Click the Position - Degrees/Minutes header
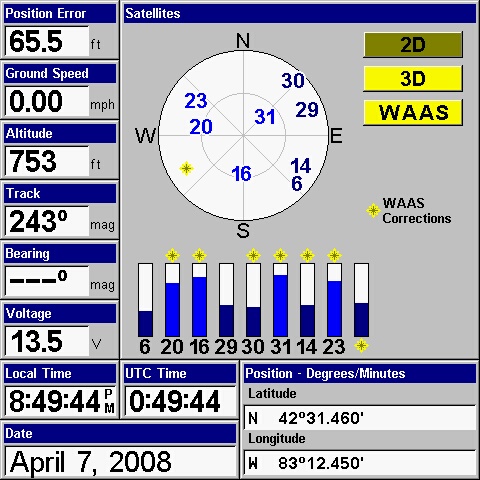 coord(360,374)
